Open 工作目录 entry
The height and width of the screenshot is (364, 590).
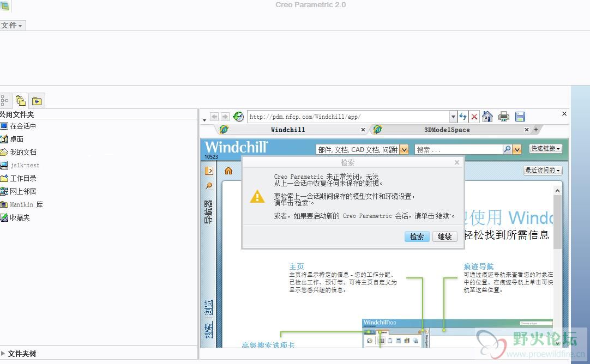pyautogui.click(x=19, y=178)
